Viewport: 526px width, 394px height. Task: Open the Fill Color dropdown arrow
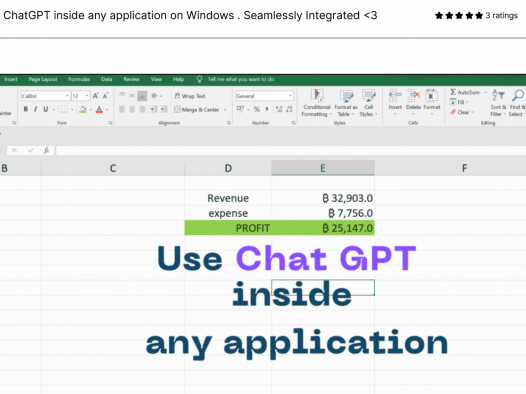pos(91,110)
